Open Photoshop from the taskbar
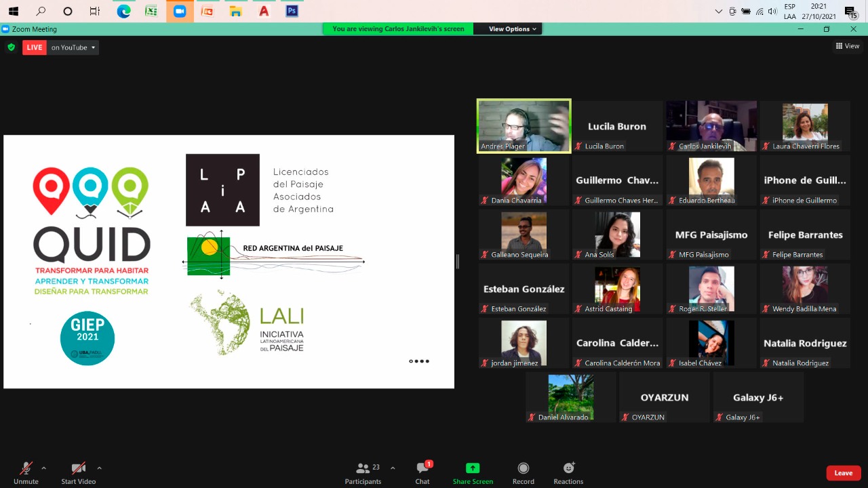Viewport: 868px width, 488px height. 292,12
